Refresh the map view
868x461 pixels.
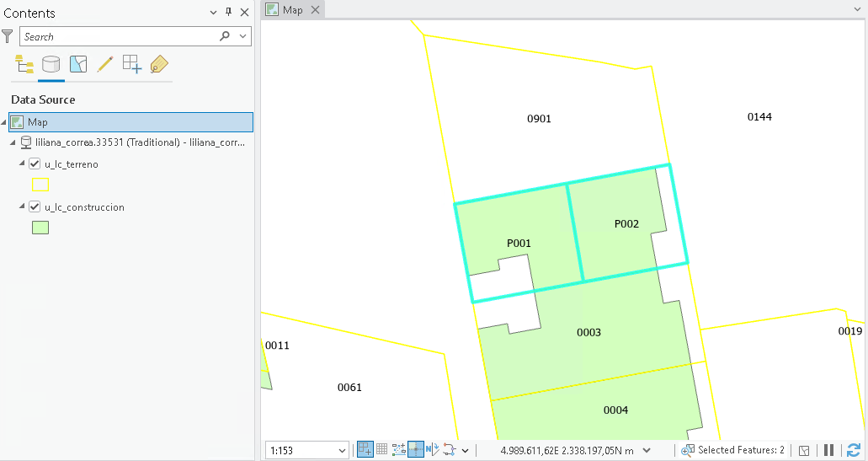(x=853, y=450)
